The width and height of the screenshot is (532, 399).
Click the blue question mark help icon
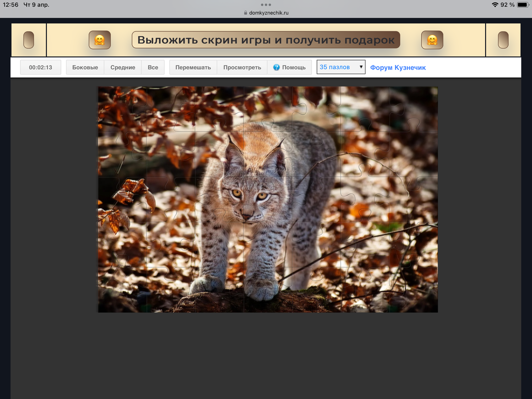point(276,67)
